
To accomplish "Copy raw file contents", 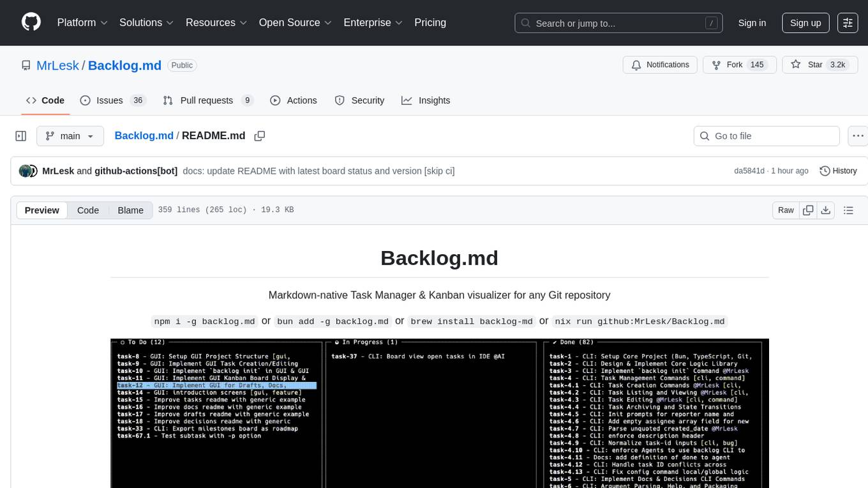I will [808, 210].
